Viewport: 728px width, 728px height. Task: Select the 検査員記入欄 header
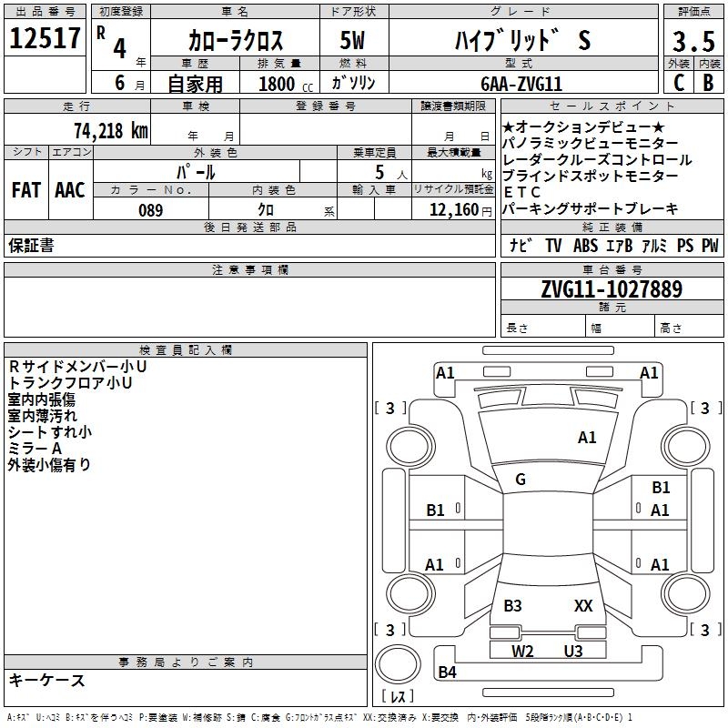coord(186,350)
